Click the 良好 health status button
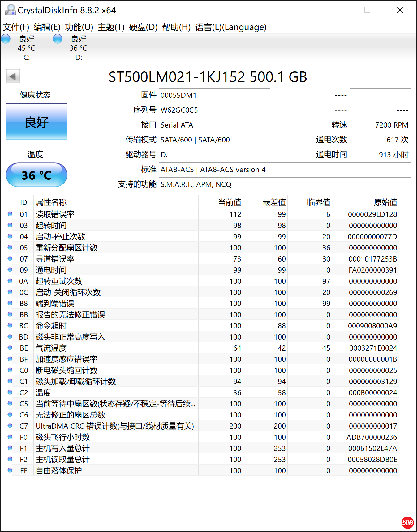This screenshot has height=532, width=417. click(x=37, y=122)
